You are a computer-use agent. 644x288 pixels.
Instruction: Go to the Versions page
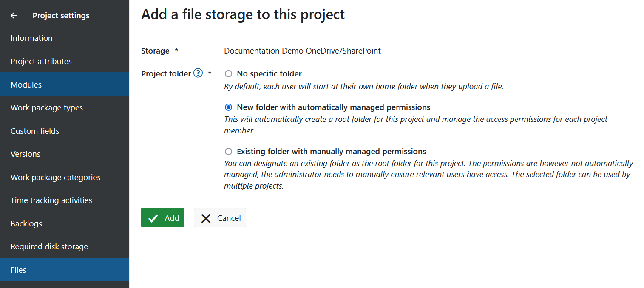pyautogui.click(x=26, y=154)
